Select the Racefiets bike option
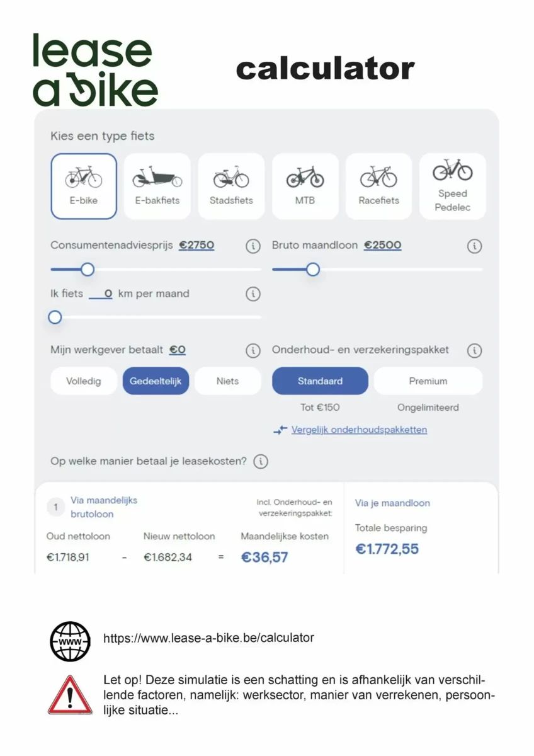This screenshot has height=756, width=534. pos(379,186)
